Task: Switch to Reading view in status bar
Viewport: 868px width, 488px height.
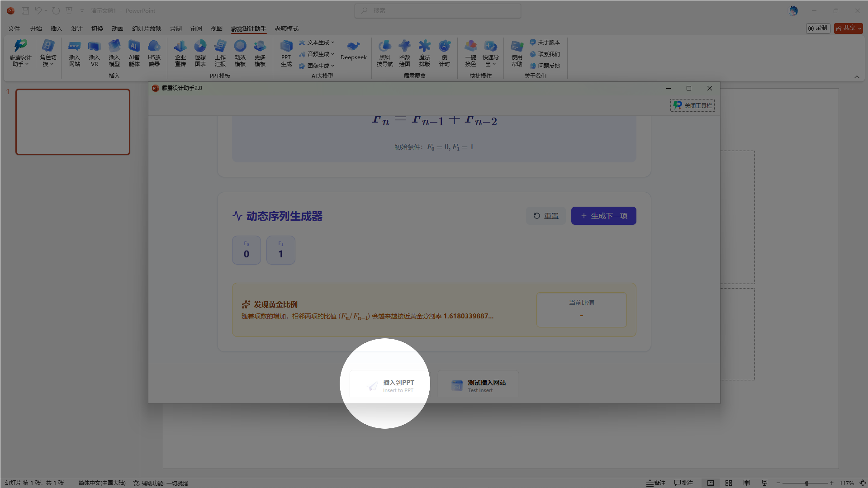Action: coord(747,483)
